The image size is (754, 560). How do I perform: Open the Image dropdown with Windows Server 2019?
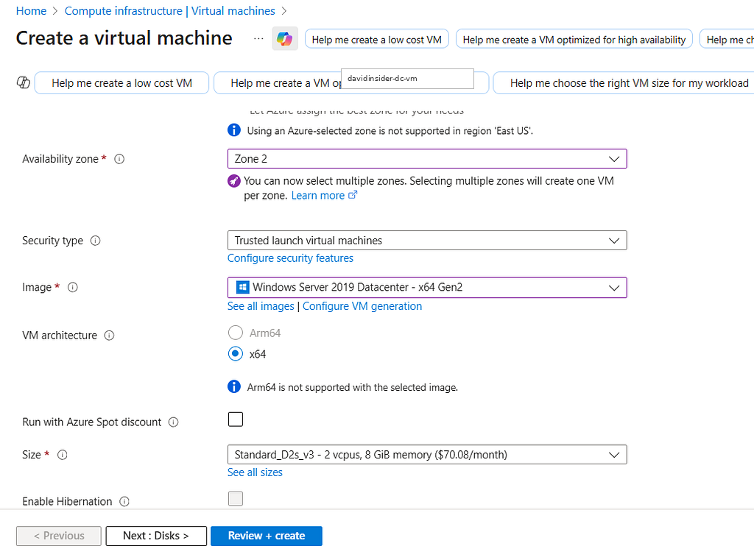tap(427, 288)
